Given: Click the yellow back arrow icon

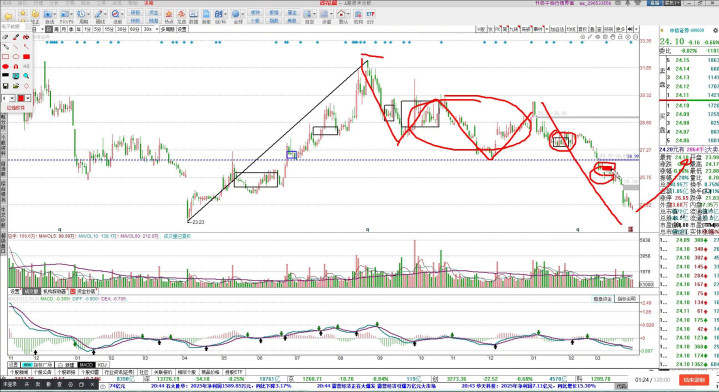Looking at the screenshot, I should click(8, 16).
